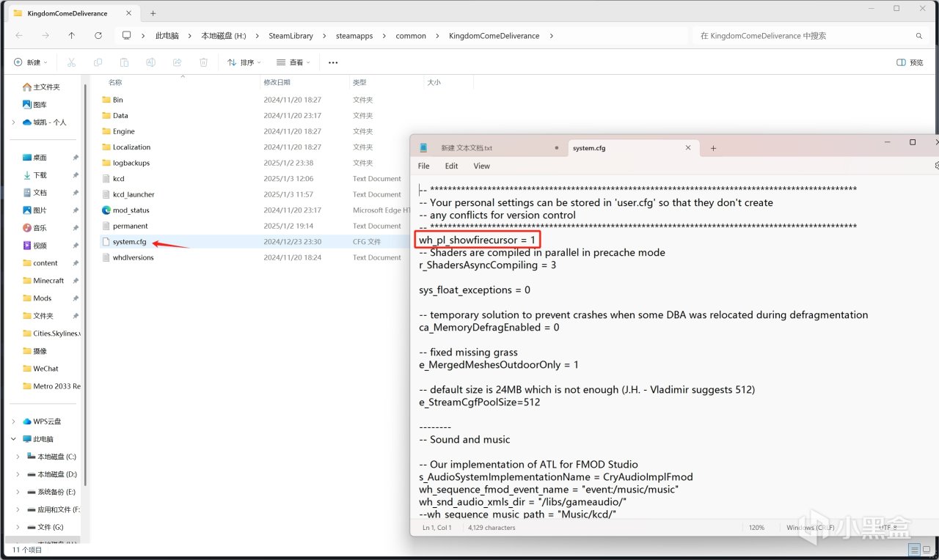Open the Notepad View menu
This screenshot has width=939, height=560.
pyautogui.click(x=481, y=166)
